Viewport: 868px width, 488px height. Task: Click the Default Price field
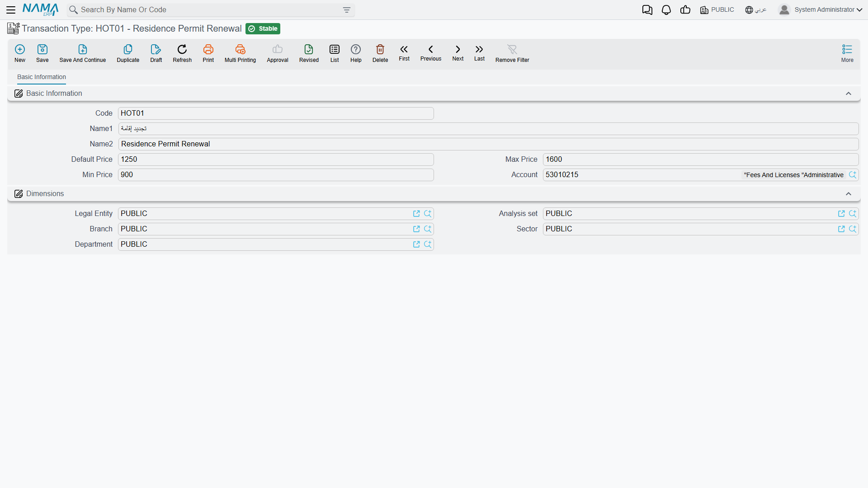pos(276,160)
